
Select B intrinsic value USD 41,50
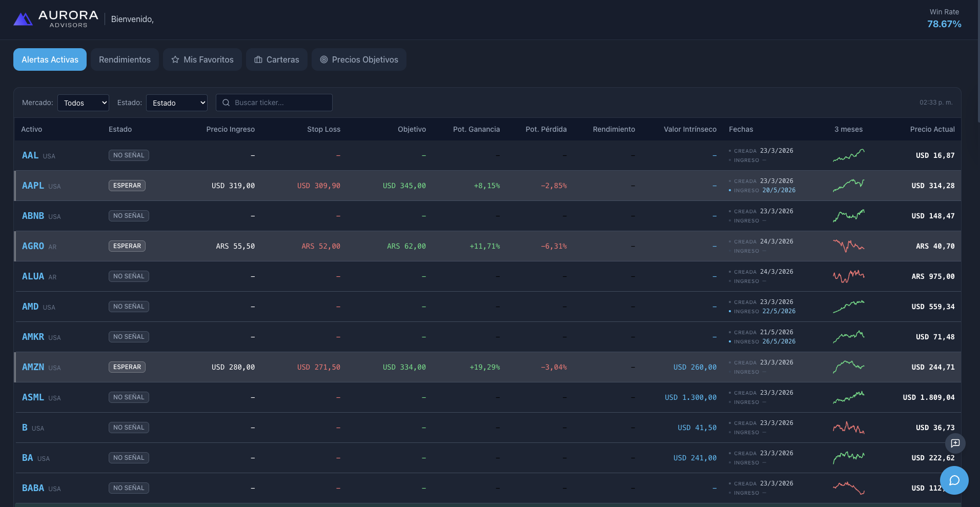[697, 428]
